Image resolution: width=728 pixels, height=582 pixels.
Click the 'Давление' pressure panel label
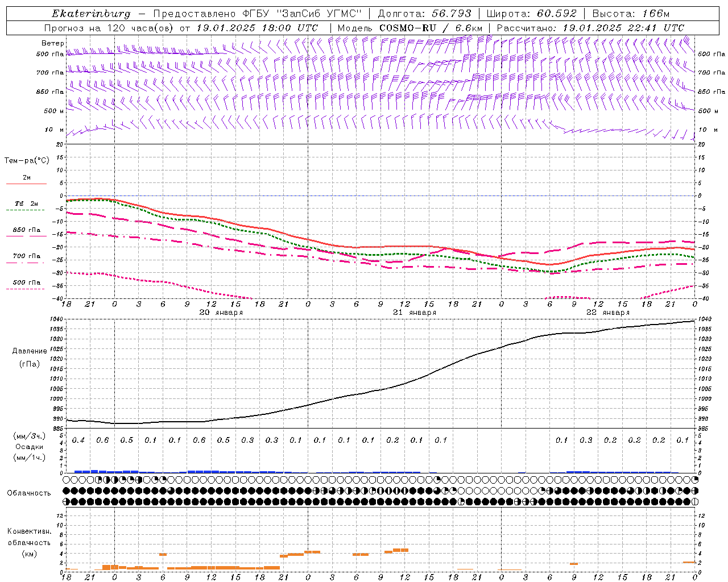pos(30,351)
